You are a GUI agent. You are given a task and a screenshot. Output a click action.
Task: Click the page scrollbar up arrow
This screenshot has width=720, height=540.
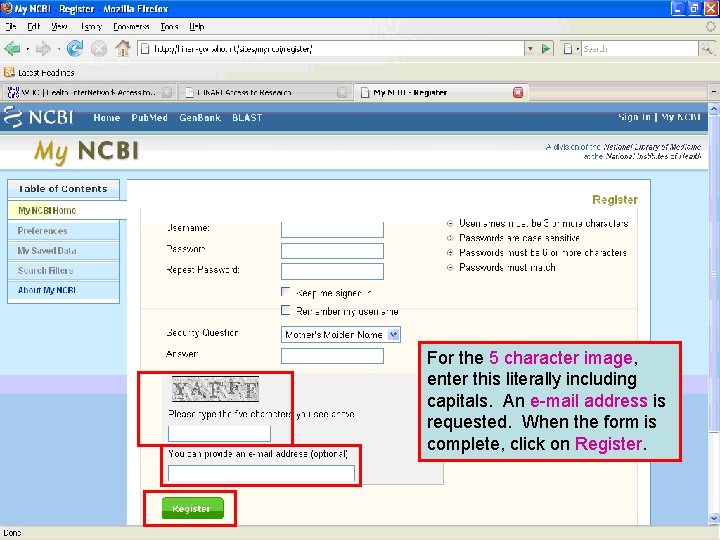pos(714,109)
